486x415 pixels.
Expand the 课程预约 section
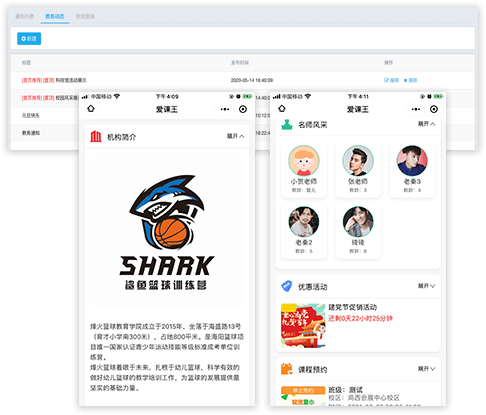point(426,369)
